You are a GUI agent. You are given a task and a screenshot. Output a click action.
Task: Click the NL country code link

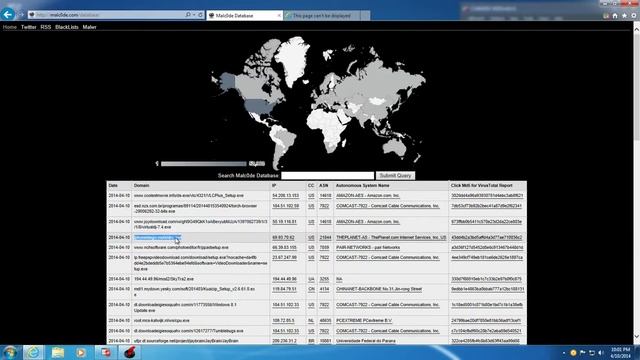point(311,320)
